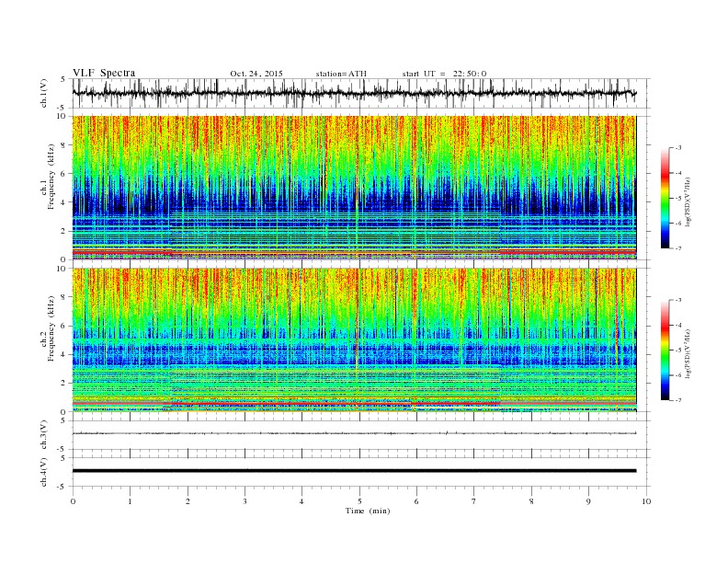Screen dimensions: 728x563
Task: Select the "Oct. 24, 2015" date text
Action: click(x=256, y=74)
